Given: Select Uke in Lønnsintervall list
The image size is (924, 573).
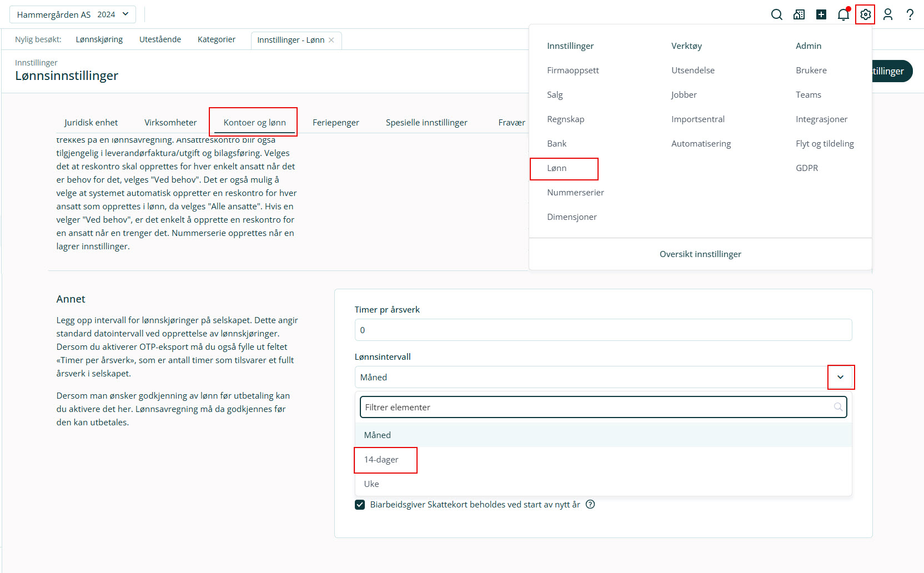Looking at the screenshot, I should [x=604, y=484].
